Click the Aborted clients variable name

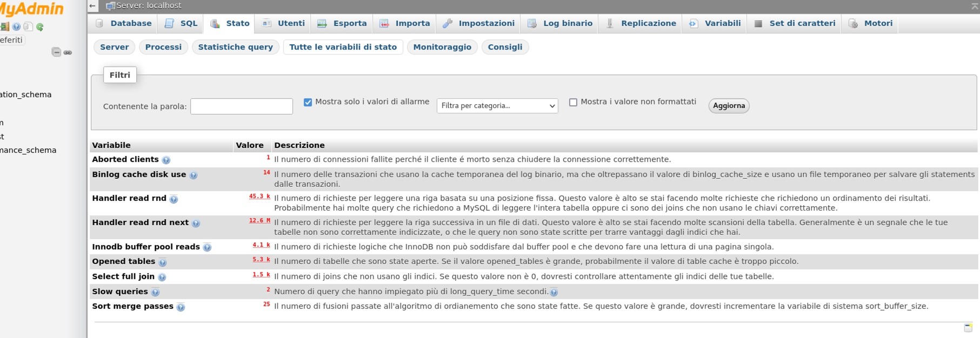pyautogui.click(x=125, y=159)
